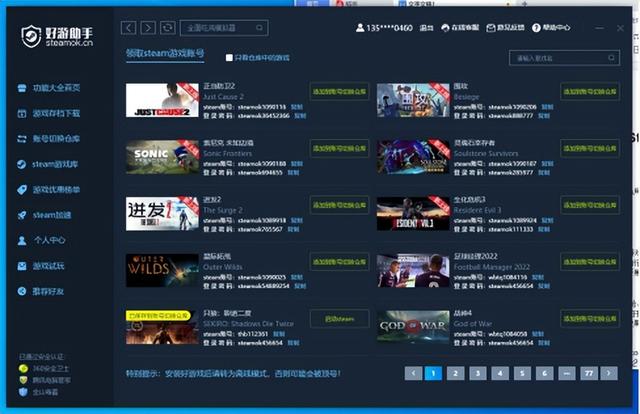Open the Outer Wilds game thumbnail
This screenshot has width=640, height=414.
point(162,270)
